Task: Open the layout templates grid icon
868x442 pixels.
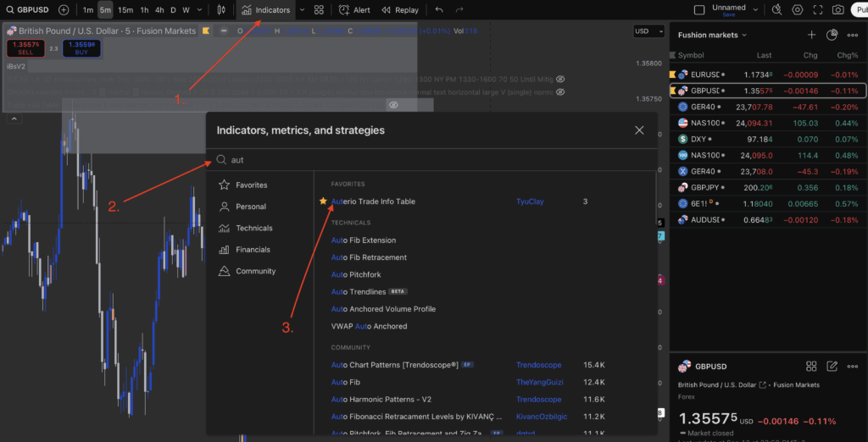Action: coord(319,10)
